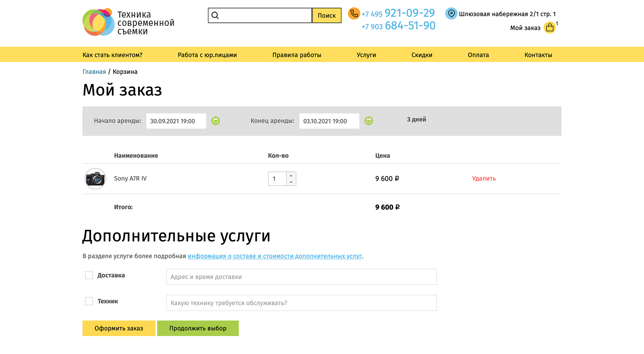Click the Поиск search button
The width and height of the screenshot is (644, 354).
pyautogui.click(x=326, y=15)
